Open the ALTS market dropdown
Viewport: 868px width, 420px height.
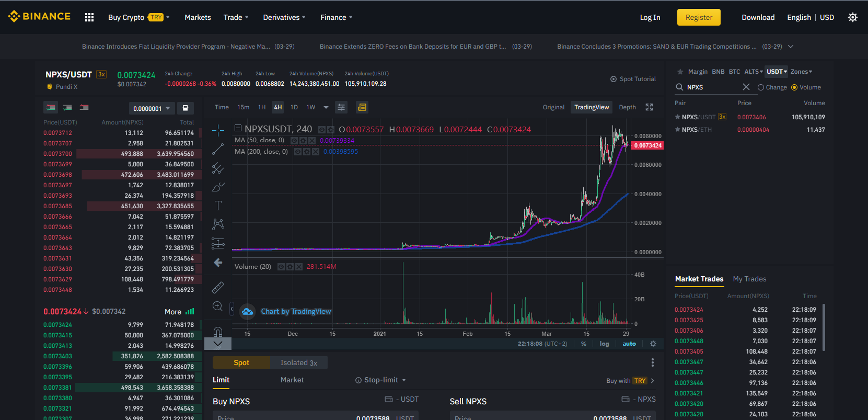754,72
